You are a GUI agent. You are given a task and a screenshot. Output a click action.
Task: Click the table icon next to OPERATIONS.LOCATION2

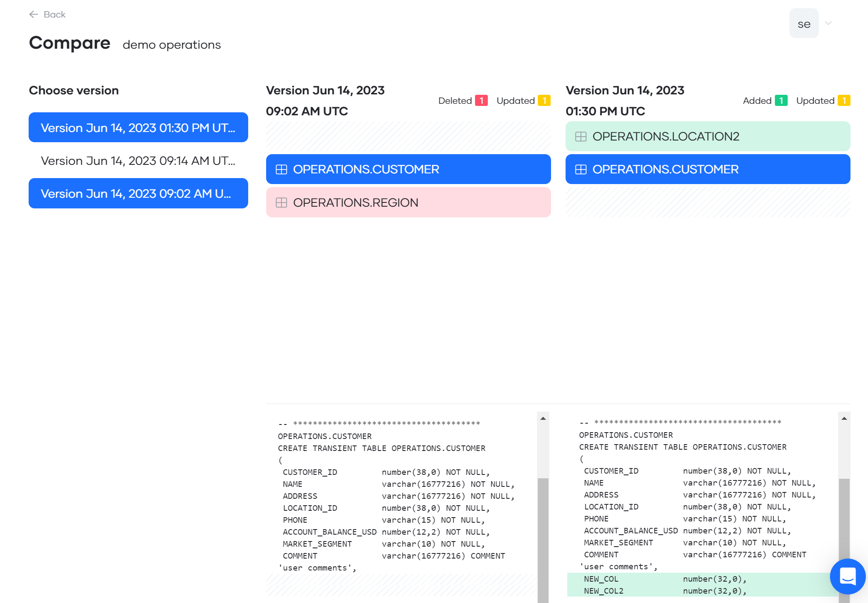click(x=581, y=136)
